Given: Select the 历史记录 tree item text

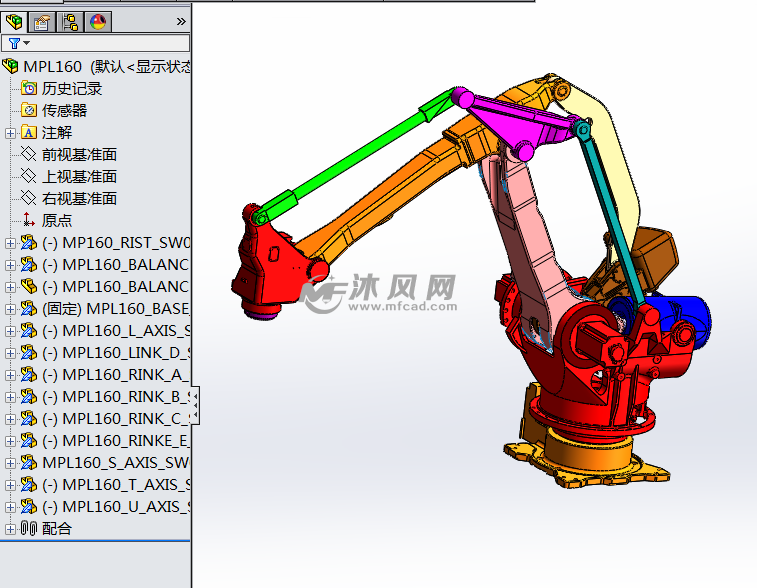Looking at the screenshot, I should 72,88.
